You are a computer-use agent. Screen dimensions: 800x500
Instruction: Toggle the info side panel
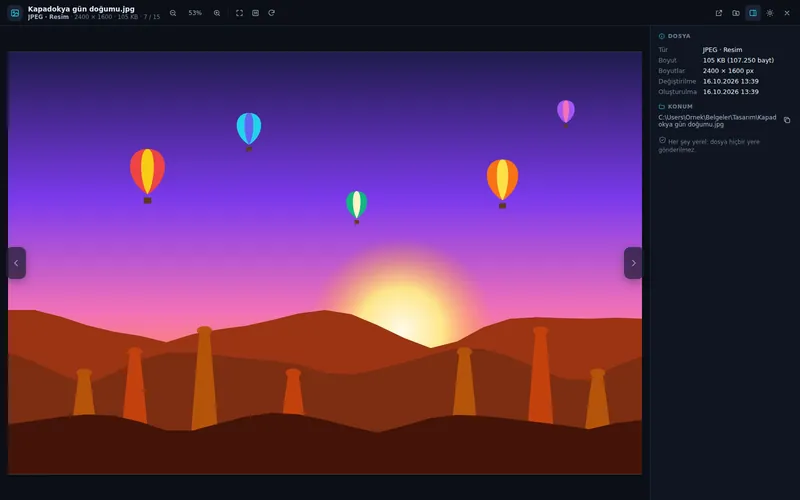click(x=753, y=13)
